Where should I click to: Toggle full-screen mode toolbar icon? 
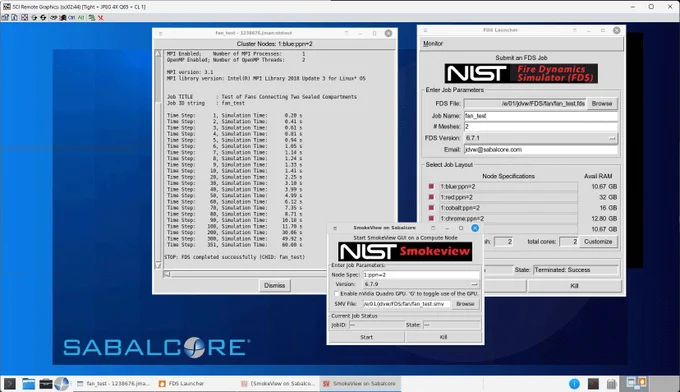point(24,18)
